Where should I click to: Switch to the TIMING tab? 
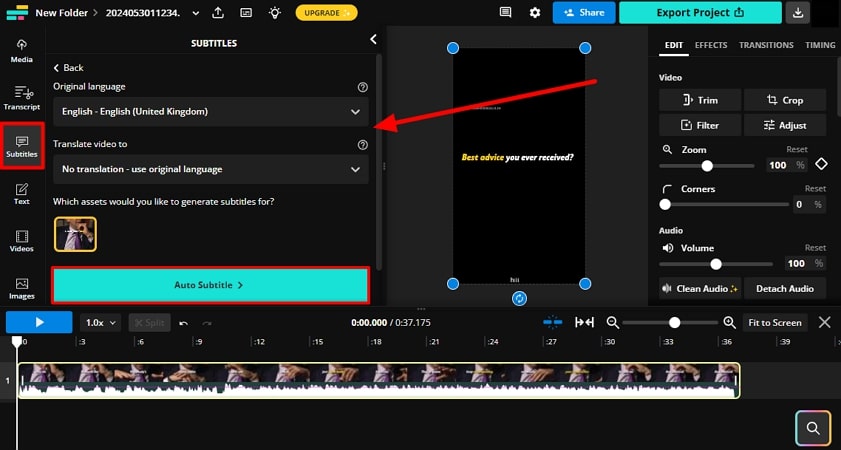click(x=820, y=45)
